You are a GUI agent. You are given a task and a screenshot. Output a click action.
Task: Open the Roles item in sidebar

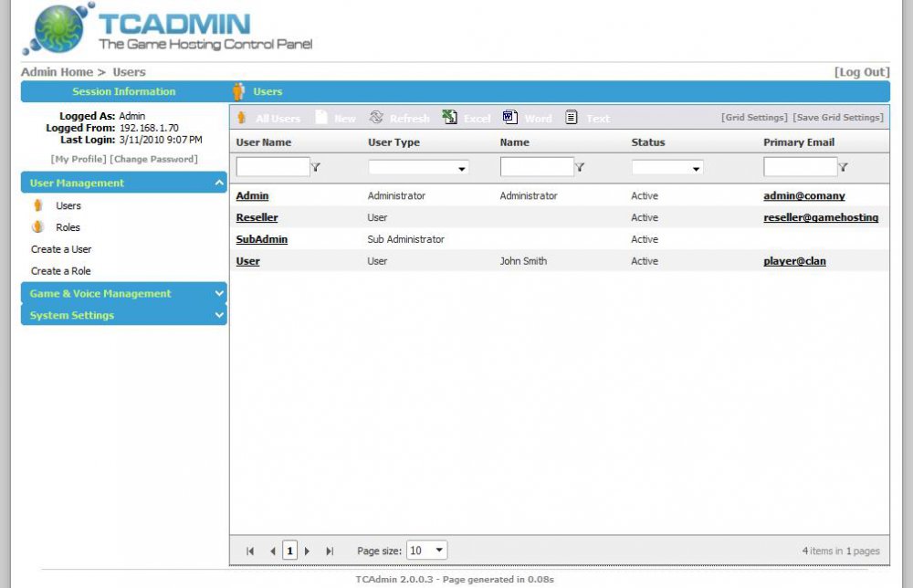[x=68, y=227]
